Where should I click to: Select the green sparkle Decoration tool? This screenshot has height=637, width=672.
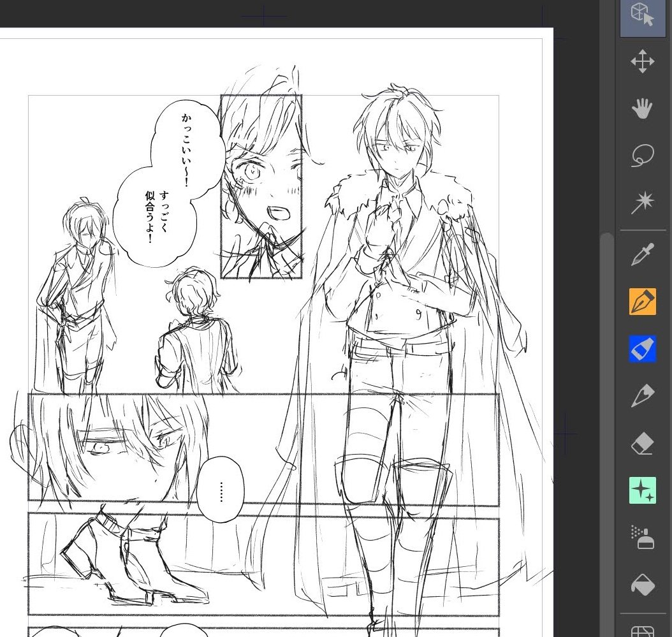(x=643, y=490)
